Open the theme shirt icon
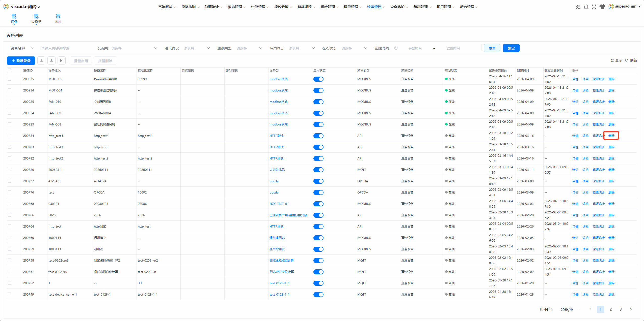 (x=602, y=7)
